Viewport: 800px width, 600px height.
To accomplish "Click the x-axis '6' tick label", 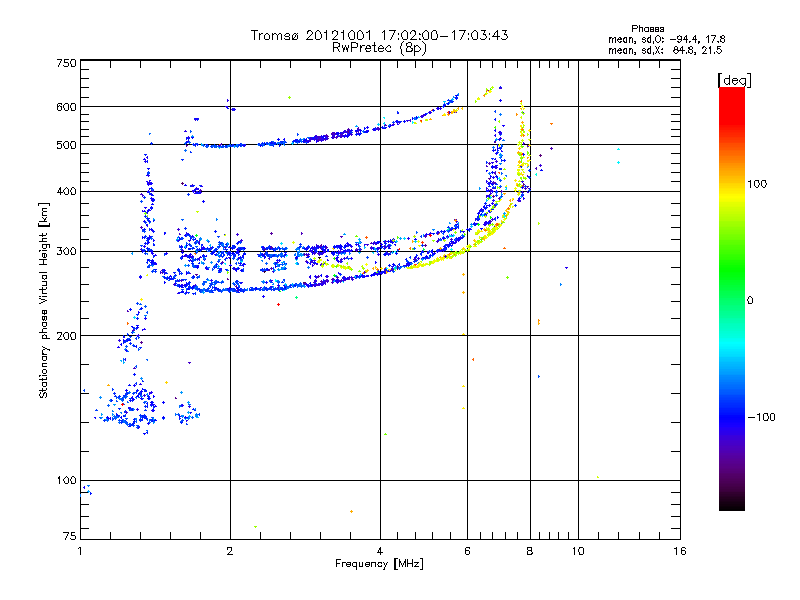I will (x=467, y=551).
